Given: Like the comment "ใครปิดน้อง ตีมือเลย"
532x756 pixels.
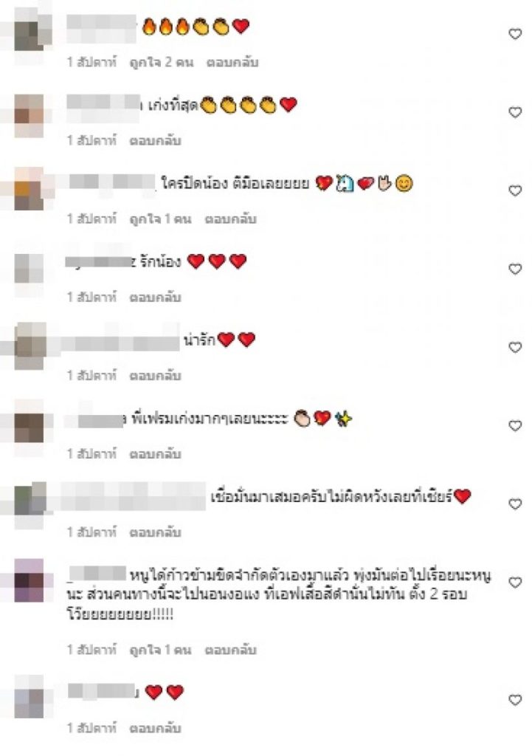Looking at the screenshot, I should point(515,190).
